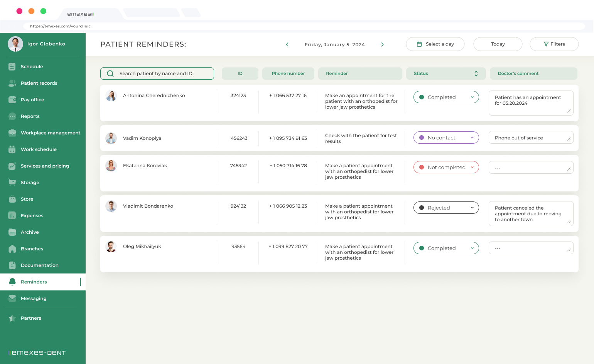This screenshot has height=364, width=594.
Task: Click Ekaterina Koroviak's empty comment field
Action: point(531,168)
